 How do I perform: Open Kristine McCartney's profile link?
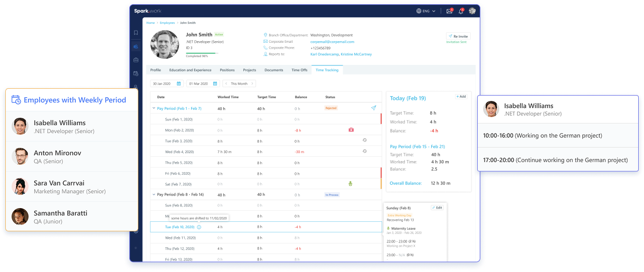pyautogui.click(x=356, y=54)
